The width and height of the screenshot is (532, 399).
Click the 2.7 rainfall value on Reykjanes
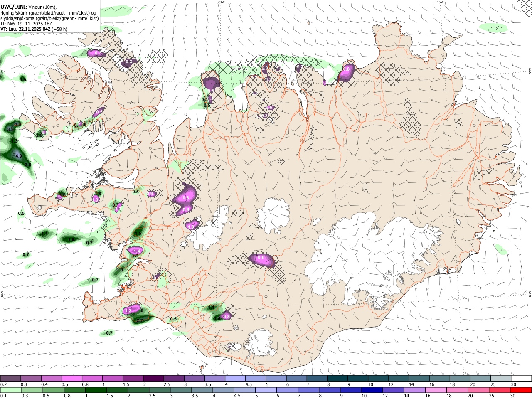point(140,320)
